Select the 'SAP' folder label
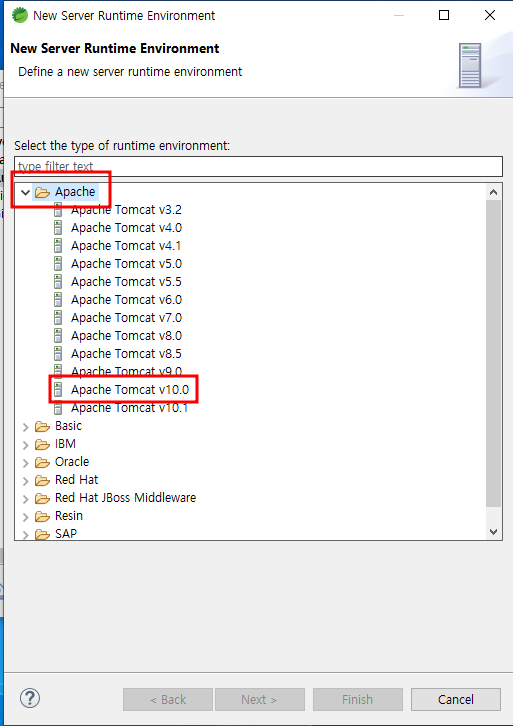Viewport: 513px width, 726px height. (66, 534)
